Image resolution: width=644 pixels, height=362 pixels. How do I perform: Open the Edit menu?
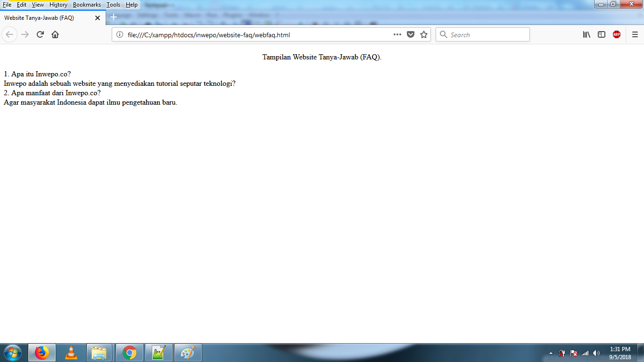[x=22, y=5]
